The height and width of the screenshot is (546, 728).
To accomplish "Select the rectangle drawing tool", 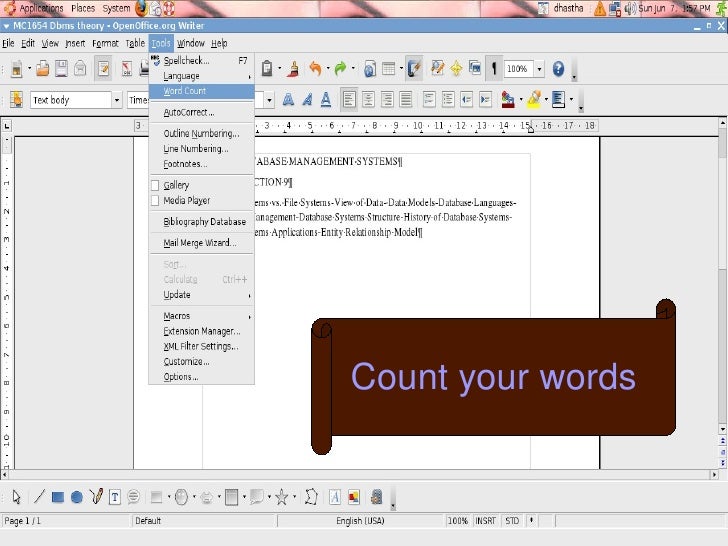I will pos(59,496).
